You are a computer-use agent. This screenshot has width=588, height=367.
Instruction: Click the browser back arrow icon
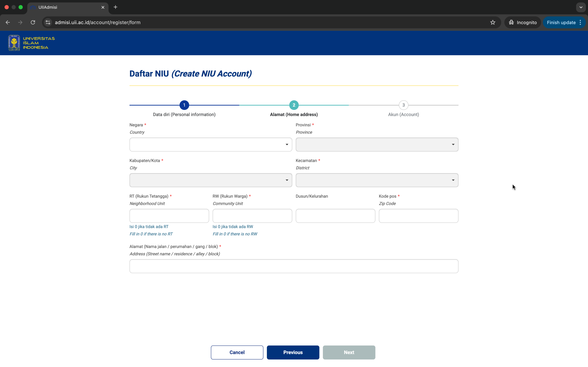(x=8, y=22)
